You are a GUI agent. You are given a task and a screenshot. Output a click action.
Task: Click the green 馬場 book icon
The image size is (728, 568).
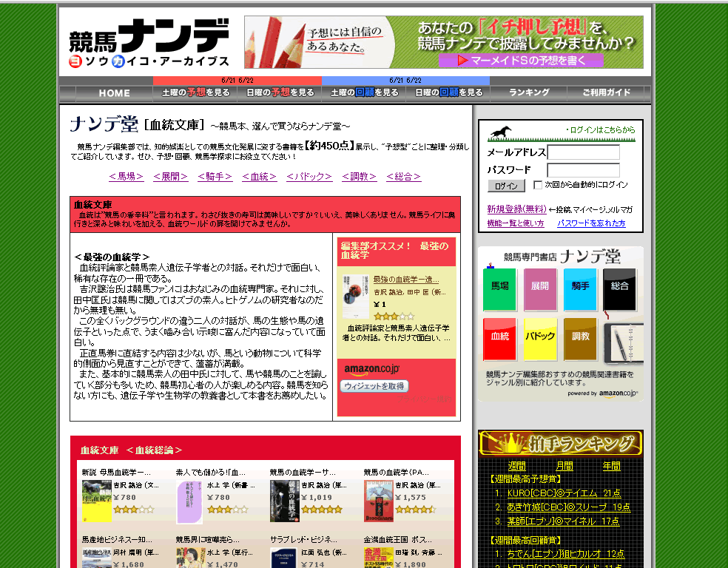499,289
